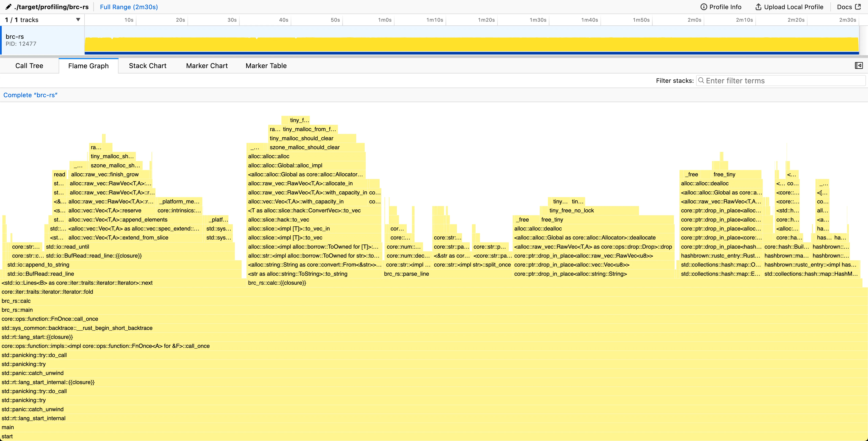Click the Full Range (2m30s) link
This screenshot has width=868, height=441.
pos(129,7)
